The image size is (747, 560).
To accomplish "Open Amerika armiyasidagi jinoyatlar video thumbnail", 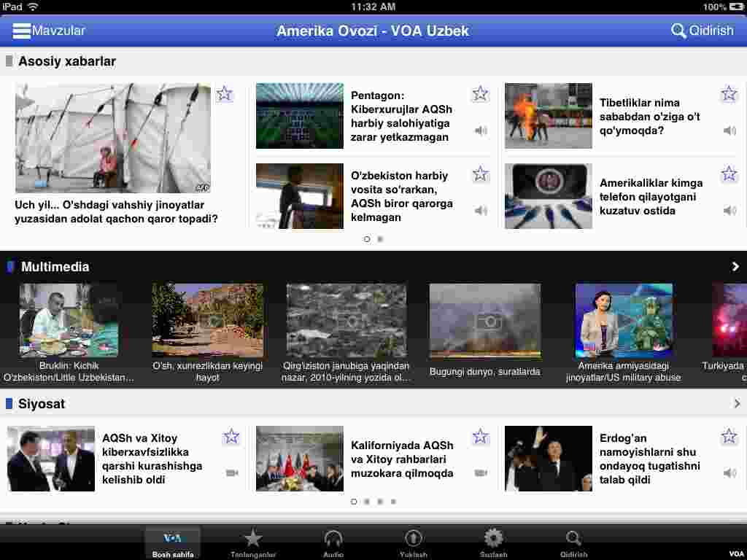I will coord(624,320).
